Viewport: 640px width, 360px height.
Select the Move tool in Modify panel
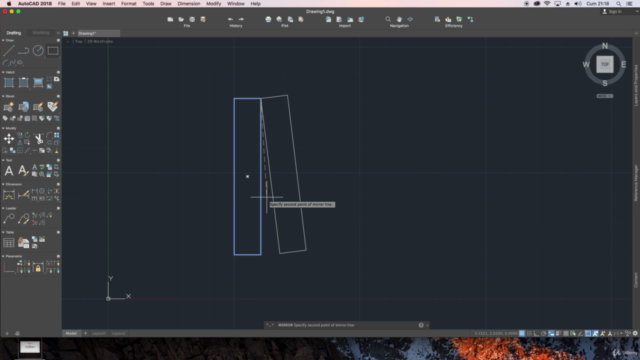tap(9, 139)
